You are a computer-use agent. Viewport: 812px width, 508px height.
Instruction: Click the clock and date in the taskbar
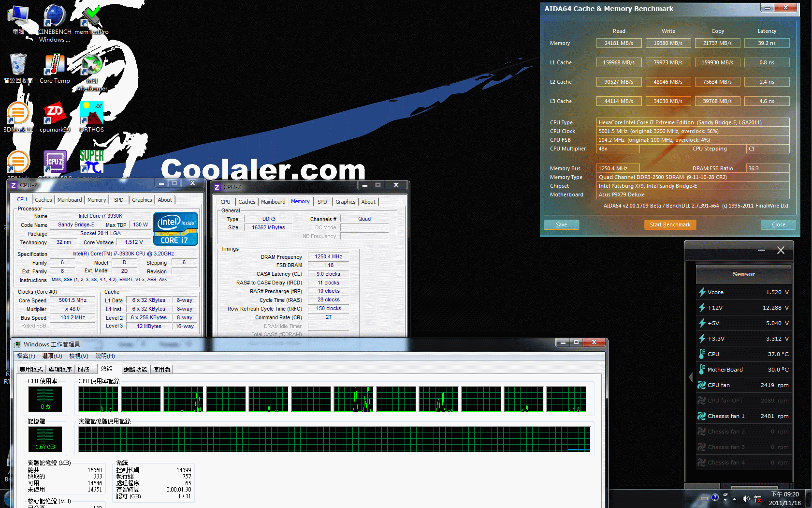(784, 498)
